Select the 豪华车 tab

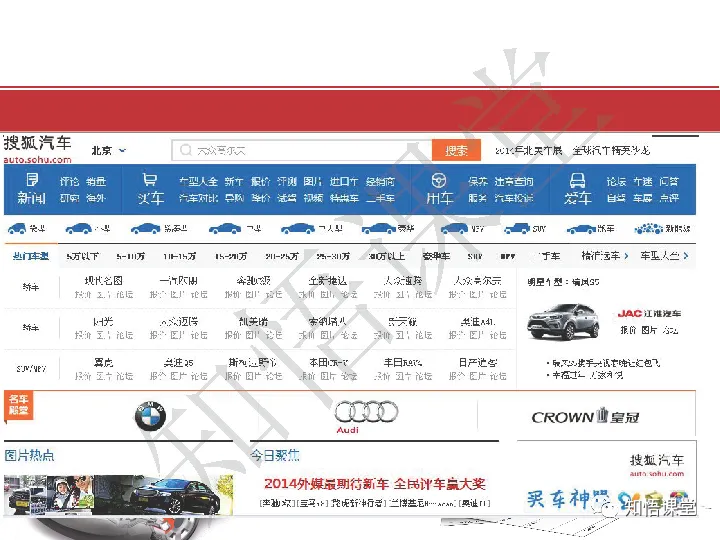pyautogui.click(x=436, y=256)
